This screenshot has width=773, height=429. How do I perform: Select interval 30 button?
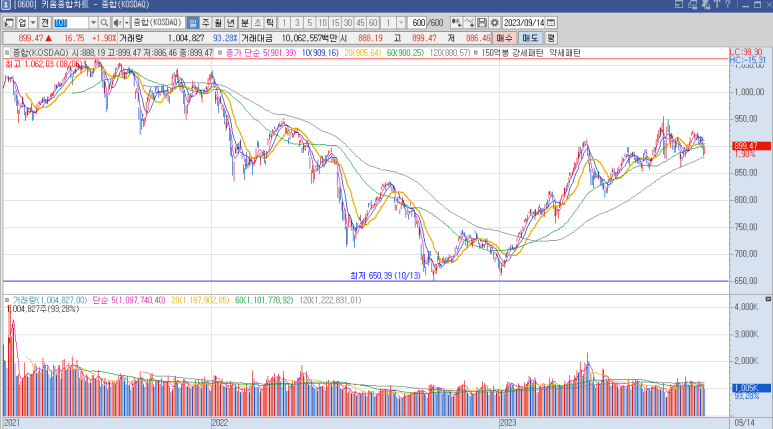(x=348, y=23)
